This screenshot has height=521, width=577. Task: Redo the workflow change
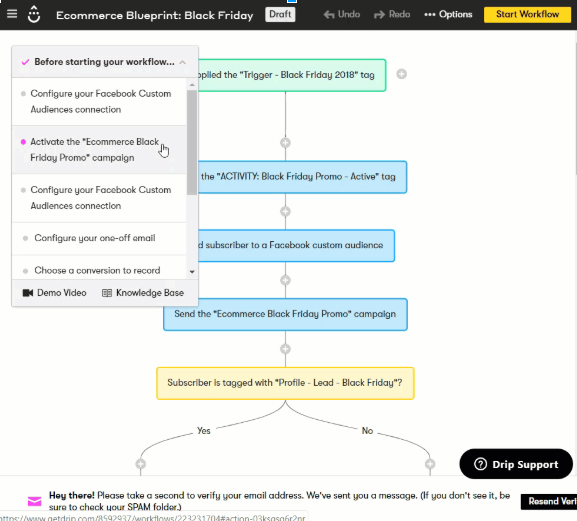click(392, 14)
